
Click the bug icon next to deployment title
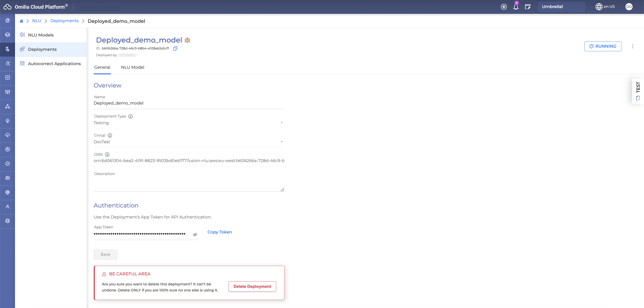188,40
